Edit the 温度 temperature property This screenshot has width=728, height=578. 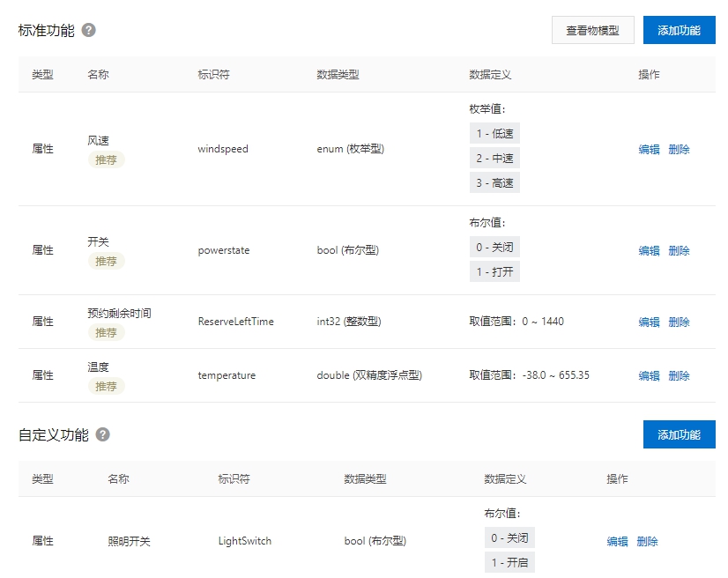click(649, 375)
